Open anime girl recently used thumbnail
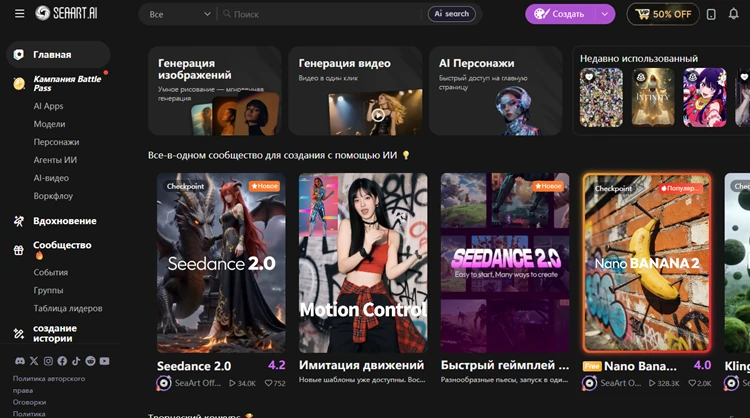This screenshot has width=750, height=418. [705, 98]
